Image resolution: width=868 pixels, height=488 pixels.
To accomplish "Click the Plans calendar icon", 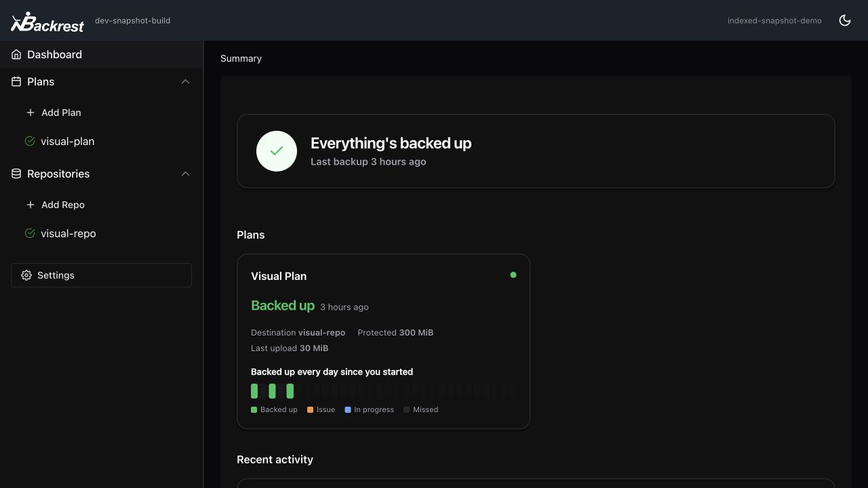I will pos(16,81).
